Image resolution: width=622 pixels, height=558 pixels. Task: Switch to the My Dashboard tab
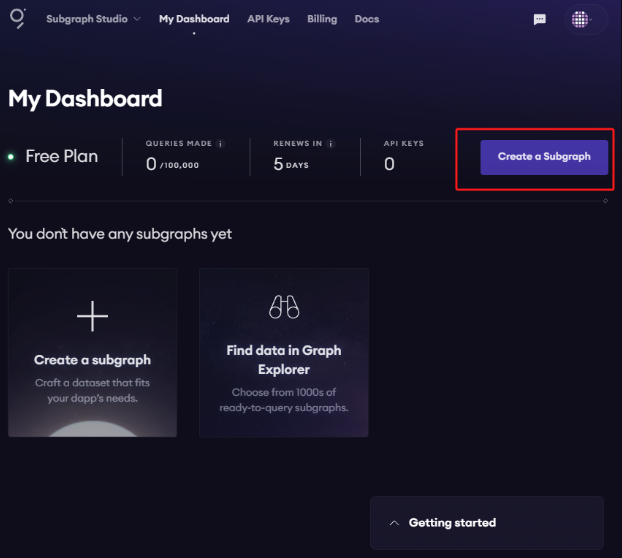click(194, 19)
